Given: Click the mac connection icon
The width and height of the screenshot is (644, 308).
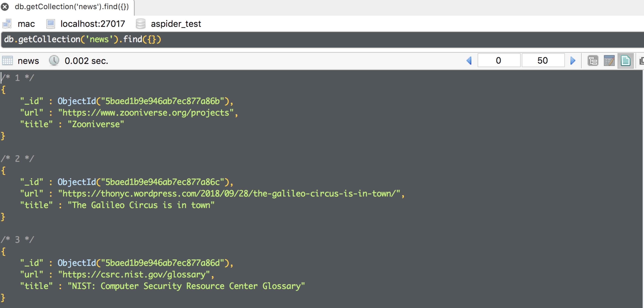Looking at the screenshot, I should [x=7, y=24].
